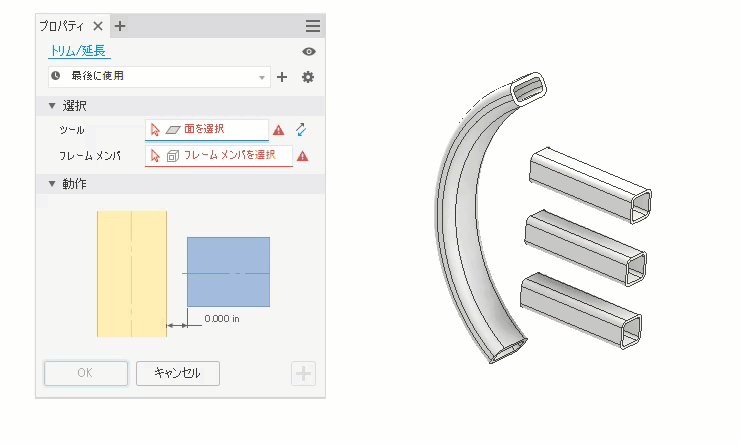Viewport: 740px width, 444px height.
Task: Open preset settings gear icon
Action: pyautogui.click(x=308, y=77)
